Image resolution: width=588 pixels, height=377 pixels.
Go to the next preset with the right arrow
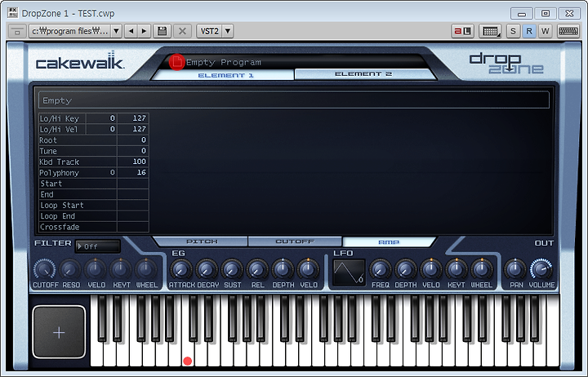click(x=144, y=31)
